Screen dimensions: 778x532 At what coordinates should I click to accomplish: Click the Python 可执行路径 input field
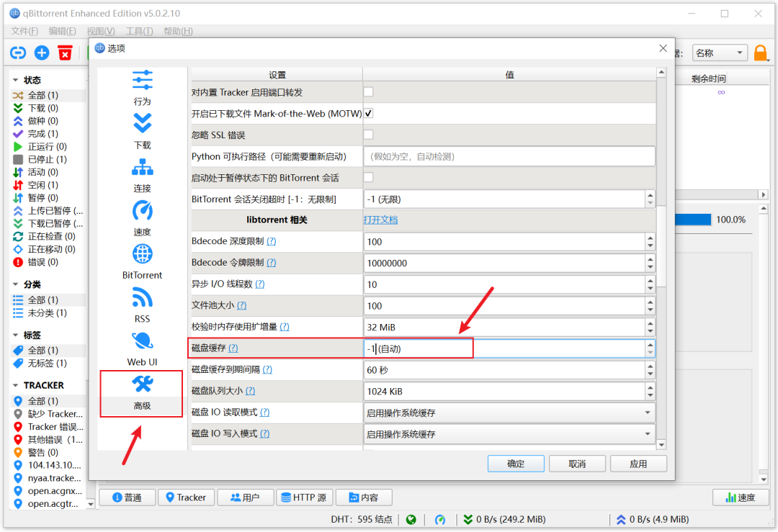click(509, 157)
